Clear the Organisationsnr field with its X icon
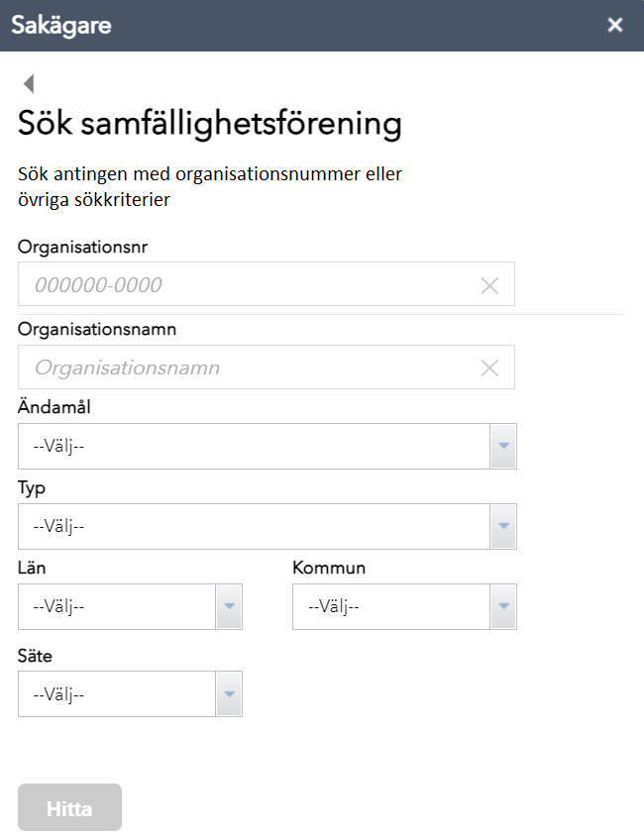Viewport: 644px width, 840px height. (489, 285)
